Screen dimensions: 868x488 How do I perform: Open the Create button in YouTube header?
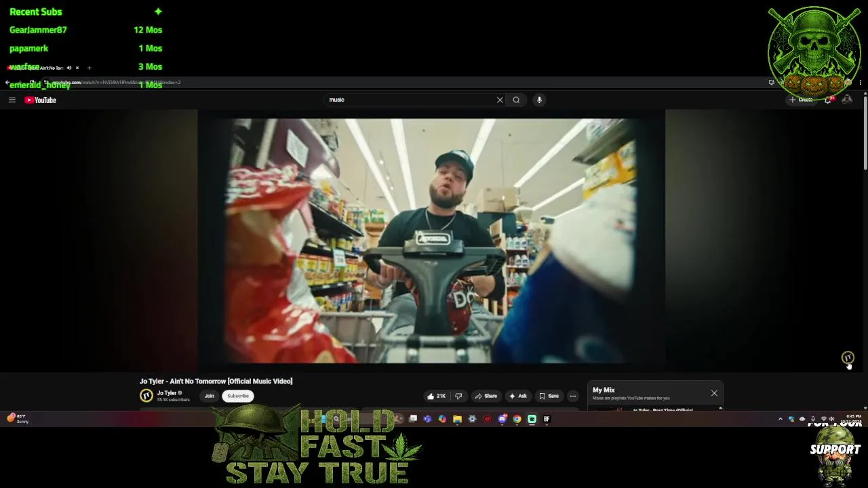801,100
